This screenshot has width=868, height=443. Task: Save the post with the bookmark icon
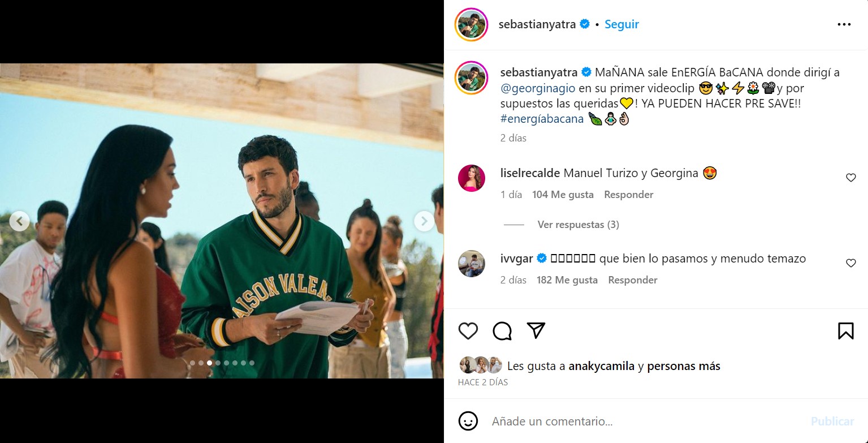[x=845, y=331]
